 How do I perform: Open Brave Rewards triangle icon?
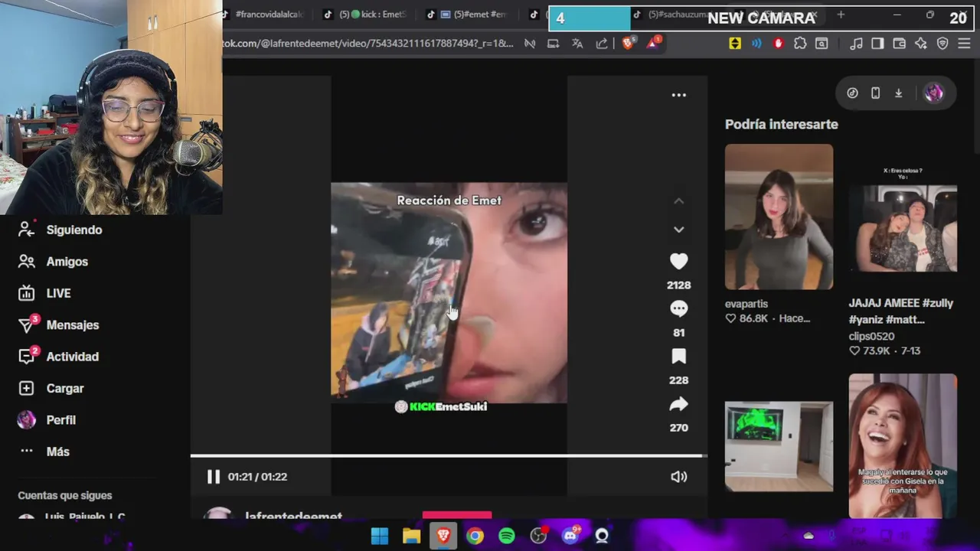pos(653,43)
